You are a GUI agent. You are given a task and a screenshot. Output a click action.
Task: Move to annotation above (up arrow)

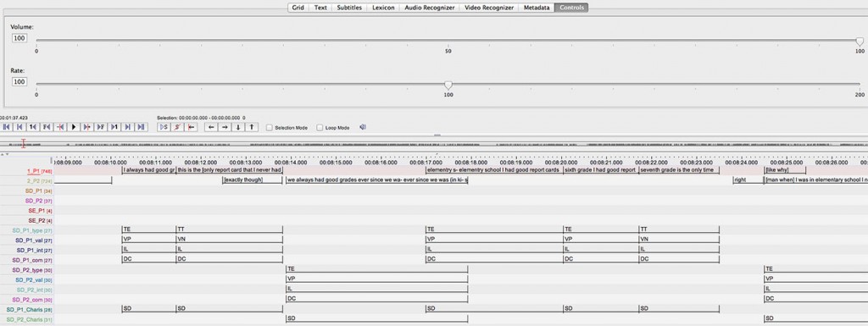pos(251,127)
